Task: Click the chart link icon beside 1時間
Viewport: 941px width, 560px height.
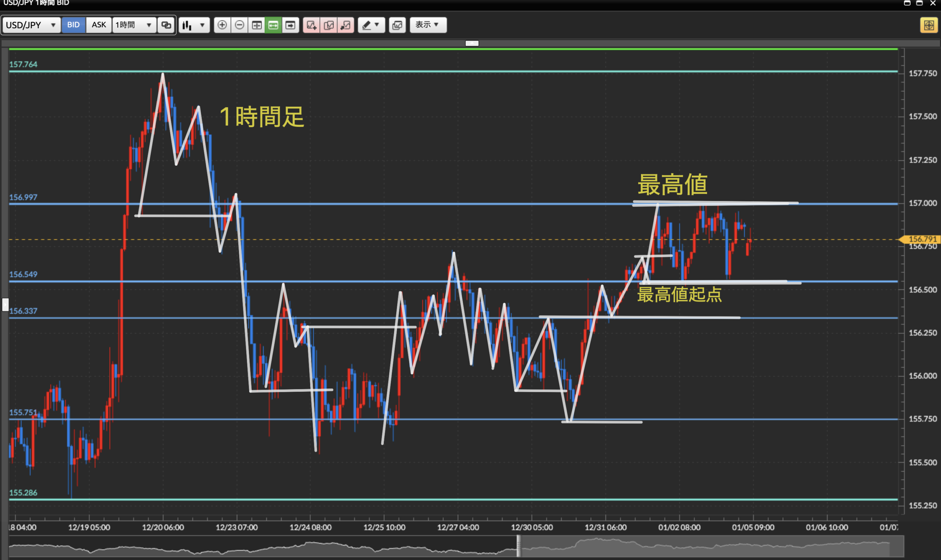Action: pyautogui.click(x=166, y=25)
